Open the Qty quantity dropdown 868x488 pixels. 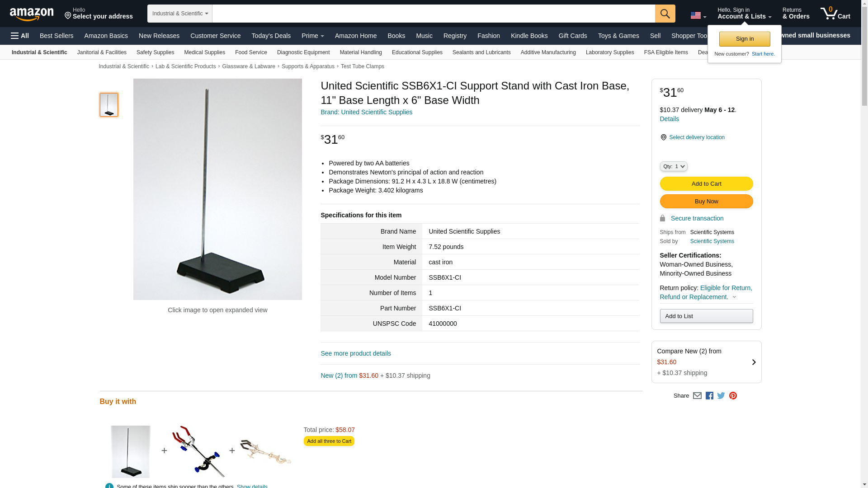click(674, 166)
